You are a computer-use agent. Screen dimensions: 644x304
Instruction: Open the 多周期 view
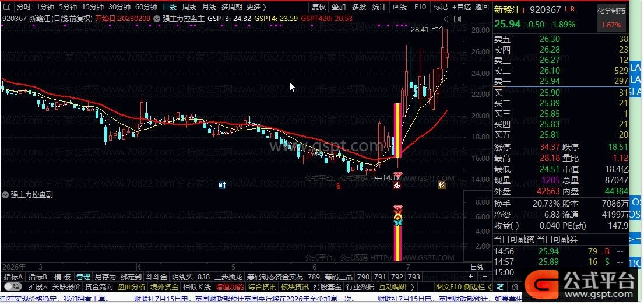pos(231,6)
